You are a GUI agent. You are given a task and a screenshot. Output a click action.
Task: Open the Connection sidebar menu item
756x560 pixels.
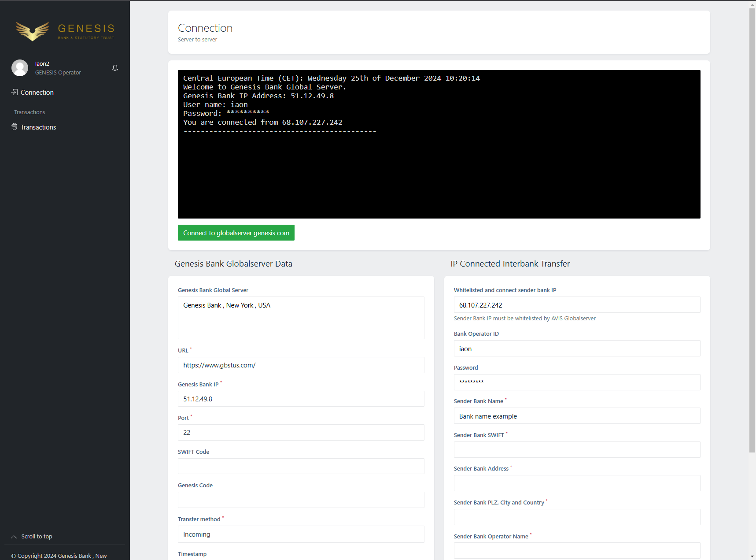37,93
